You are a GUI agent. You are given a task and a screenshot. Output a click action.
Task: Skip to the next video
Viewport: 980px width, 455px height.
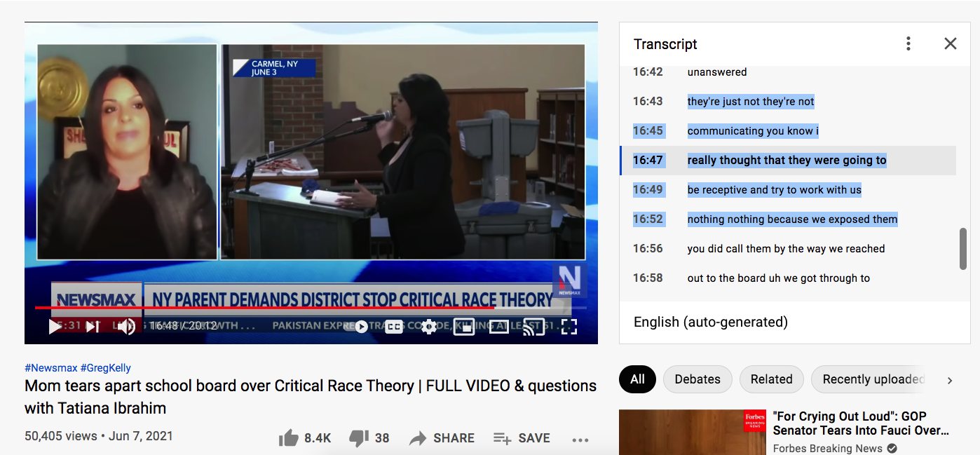[x=93, y=326]
